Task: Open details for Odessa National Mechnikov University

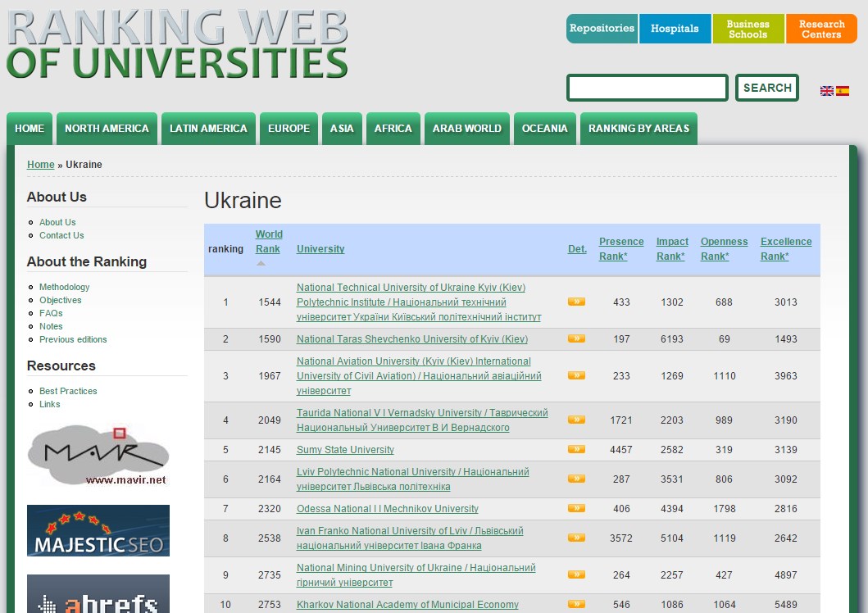Action: [575, 508]
